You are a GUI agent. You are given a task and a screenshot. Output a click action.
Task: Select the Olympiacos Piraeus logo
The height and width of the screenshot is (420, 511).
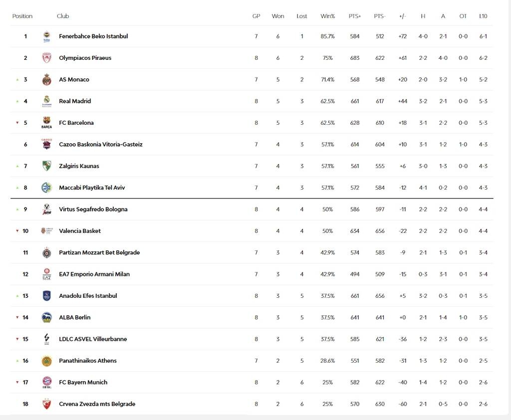(46, 57)
